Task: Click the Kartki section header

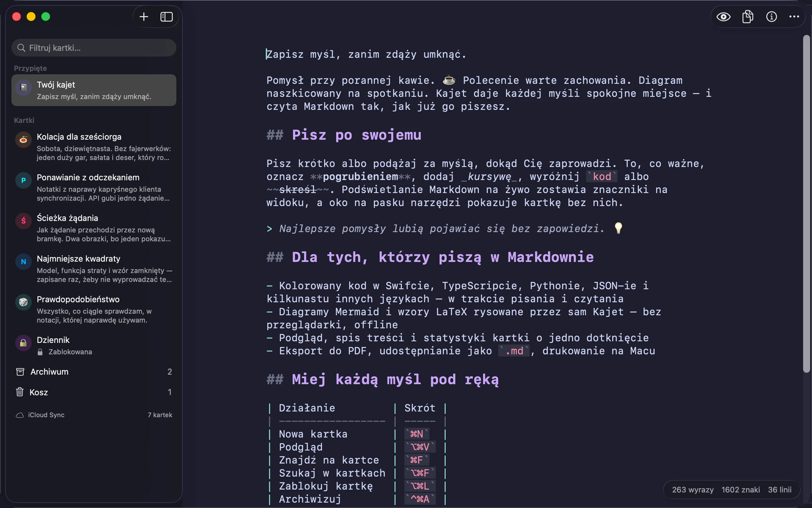Action: click(24, 120)
